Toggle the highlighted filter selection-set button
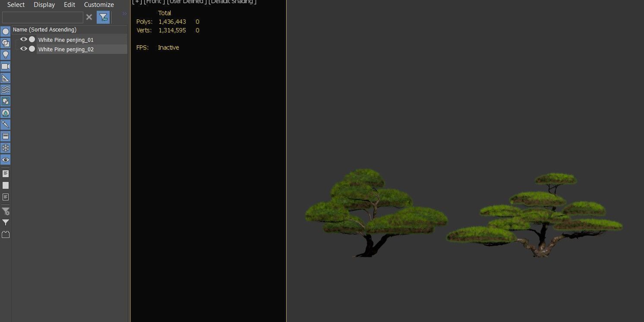 103,17
